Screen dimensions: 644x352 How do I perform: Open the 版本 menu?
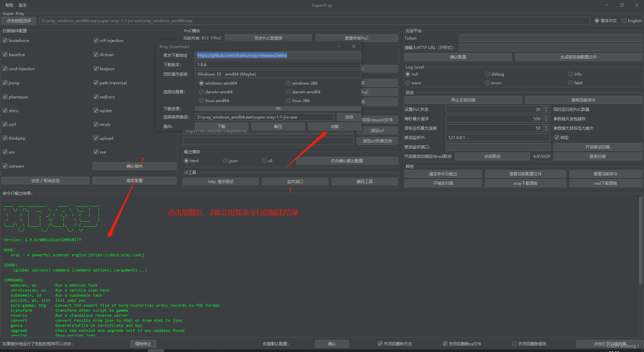pos(22,5)
